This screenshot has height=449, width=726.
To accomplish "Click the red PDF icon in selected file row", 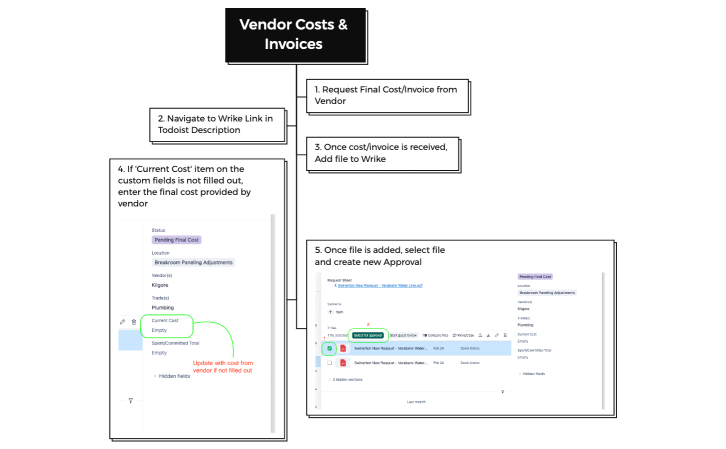I will point(344,348).
